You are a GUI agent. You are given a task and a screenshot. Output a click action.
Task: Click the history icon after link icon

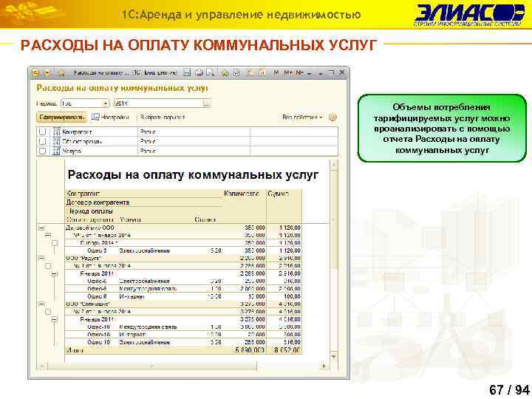(x=236, y=72)
